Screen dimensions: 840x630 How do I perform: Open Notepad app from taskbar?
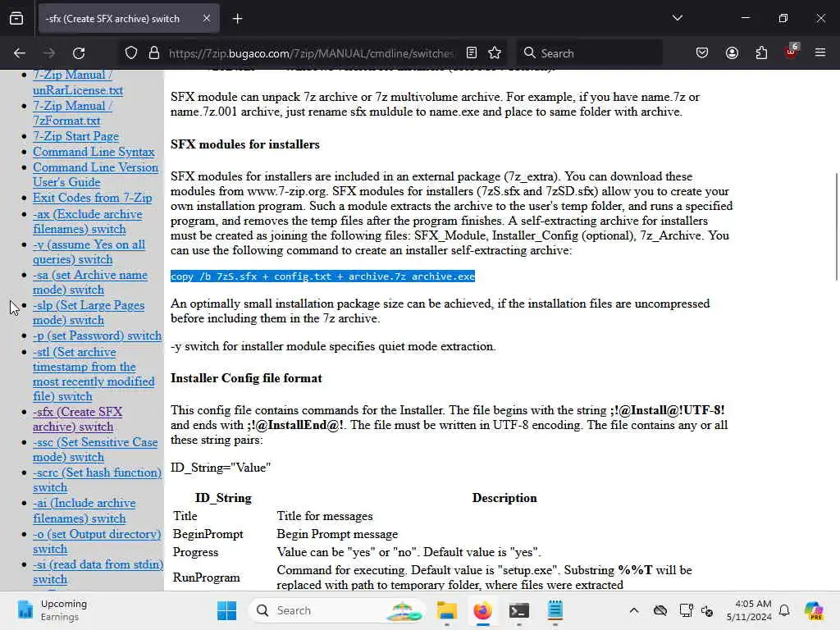(x=555, y=610)
